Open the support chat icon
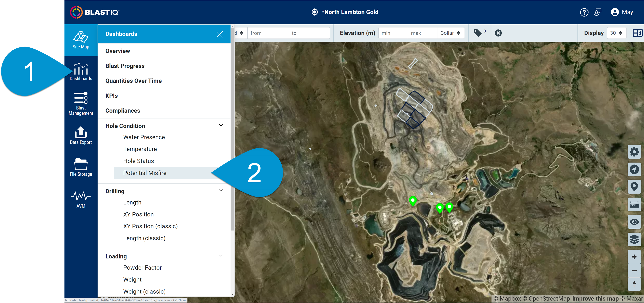The height and width of the screenshot is (303, 644). coord(598,12)
